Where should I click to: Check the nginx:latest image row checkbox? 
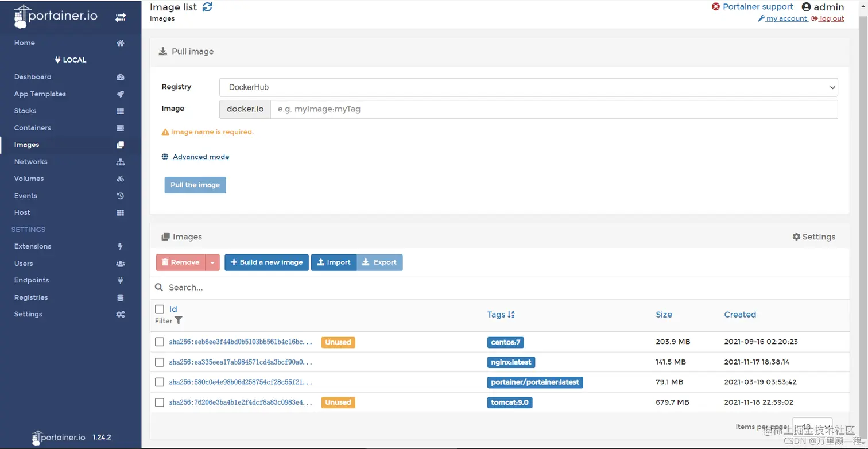[160, 362]
